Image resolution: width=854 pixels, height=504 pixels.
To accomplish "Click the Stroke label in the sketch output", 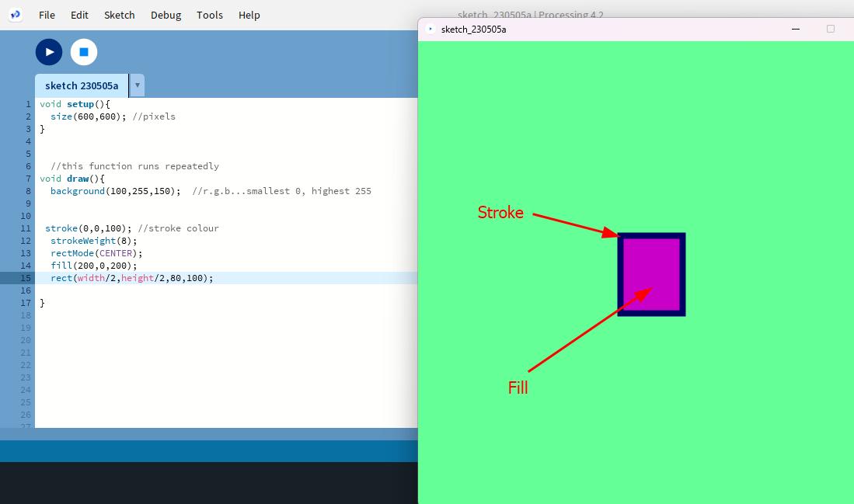I will pyautogui.click(x=500, y=212).
